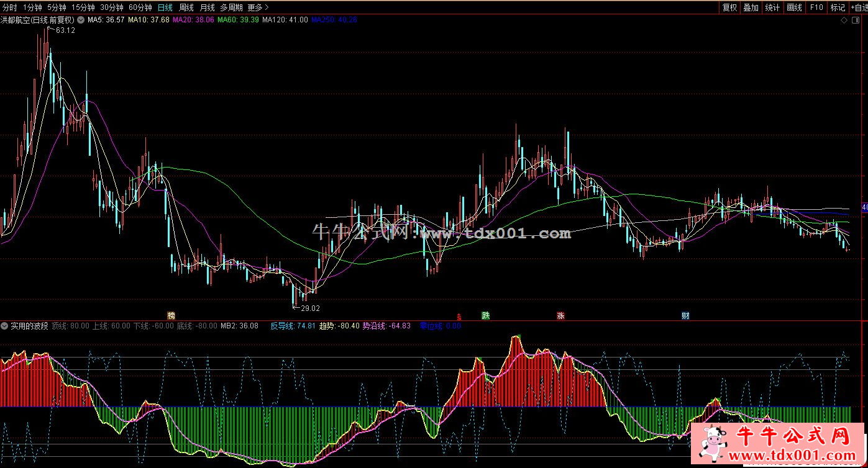Open the 实用的波段 indicator dropdown icon

5,326
